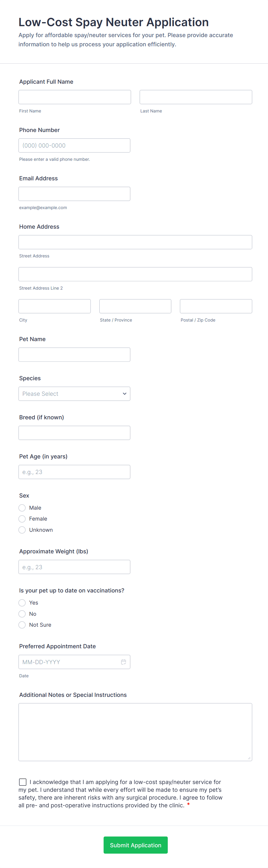Screen dimensions: 268x868
Task: Click the Submit Application button
Action: pos(135,845)
